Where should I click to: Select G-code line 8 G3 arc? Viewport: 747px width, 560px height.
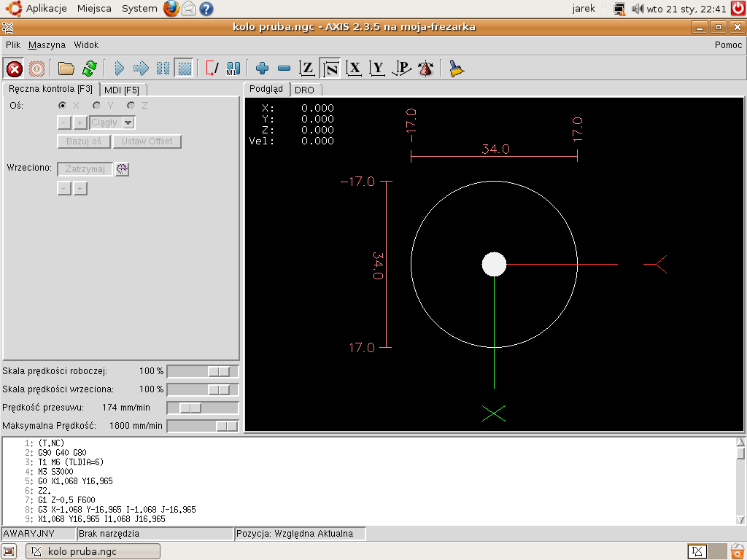[117, 510]
